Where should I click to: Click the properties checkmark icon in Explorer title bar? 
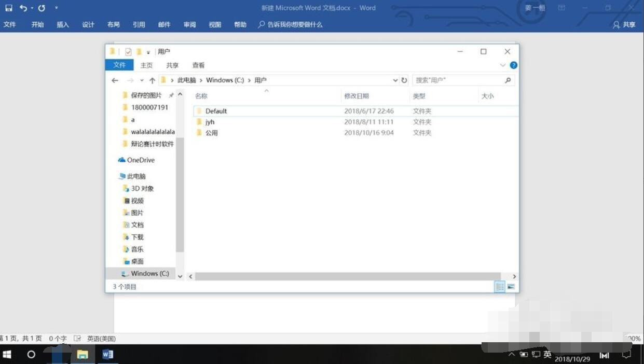tap(128, 52)
